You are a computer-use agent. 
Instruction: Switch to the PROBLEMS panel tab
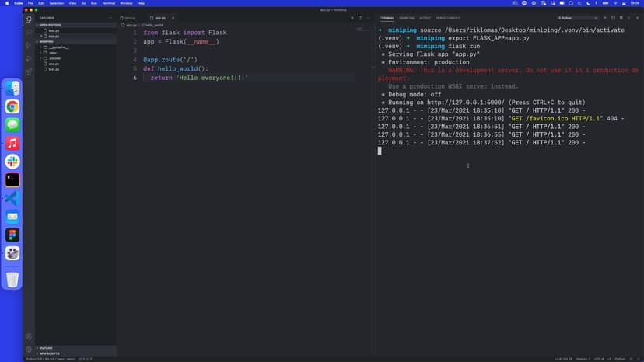click(x=407, y=17)
